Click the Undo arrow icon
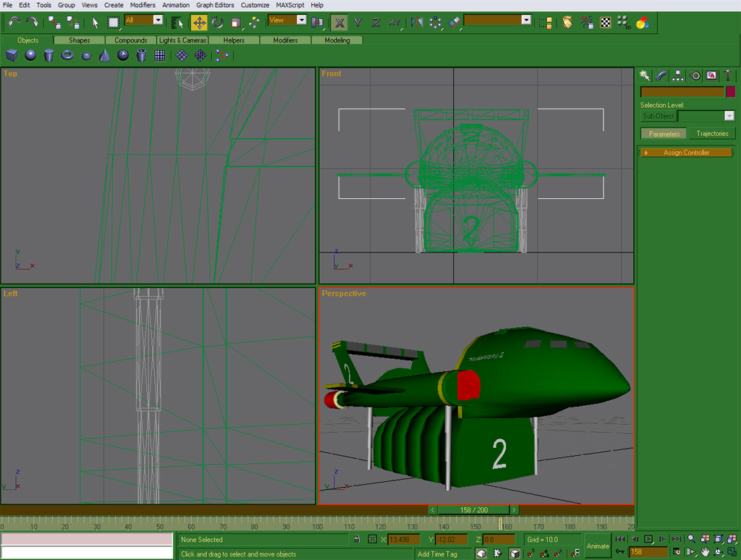Viewport: 741px width, 560px height. [x=14, y=22]
